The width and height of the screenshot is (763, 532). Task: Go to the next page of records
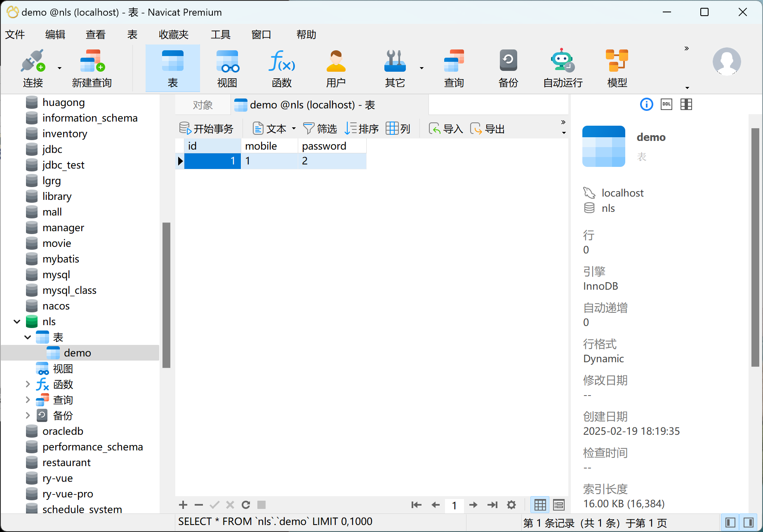pos(473,505)
